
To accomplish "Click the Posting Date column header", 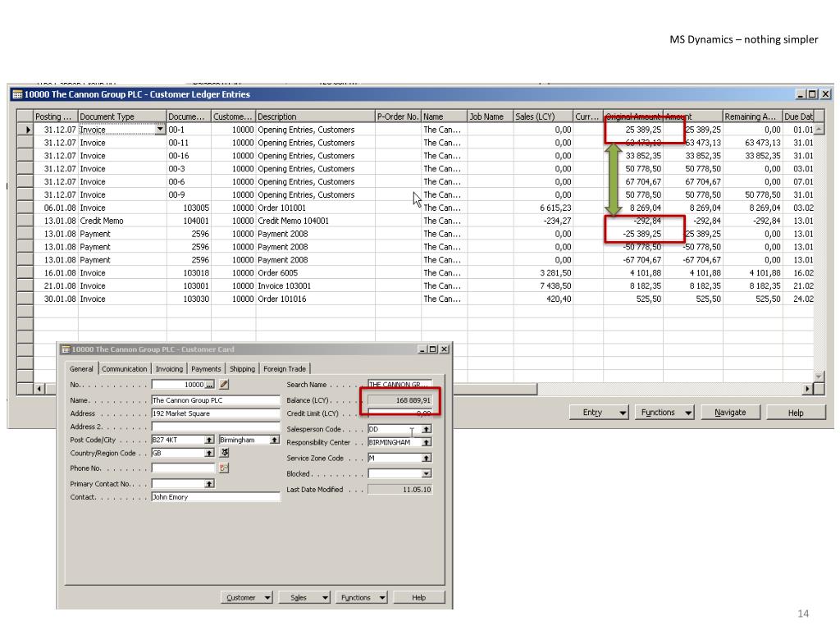I will click(x=56, y=116).
